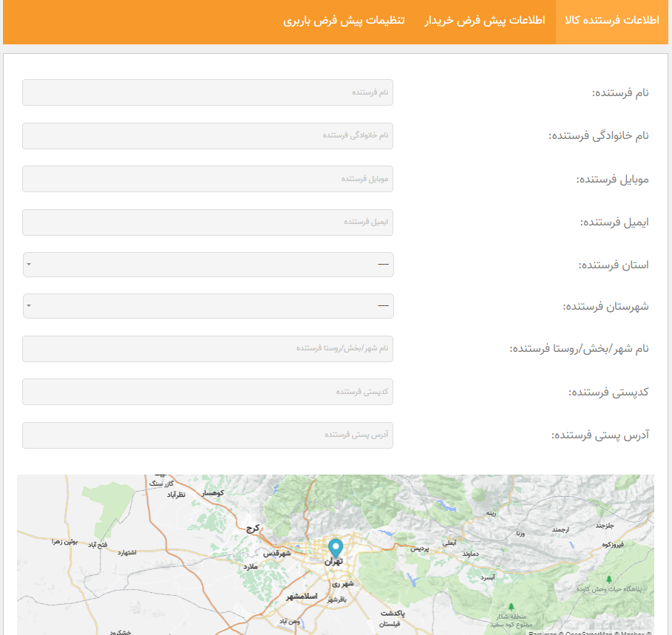Screen dimensions: 672x635
Task: Select فیروزکوه on the map
Action: [615, 545]
